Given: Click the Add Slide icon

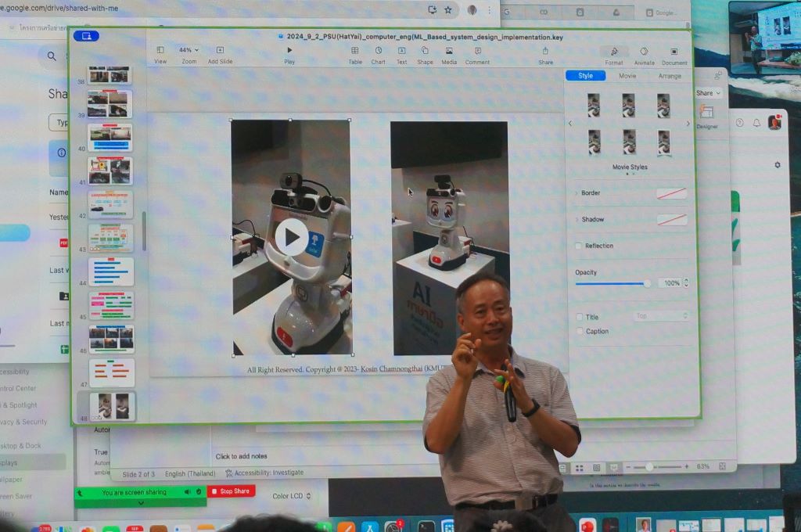Looking at the screenshot, I should click(220, 51).
